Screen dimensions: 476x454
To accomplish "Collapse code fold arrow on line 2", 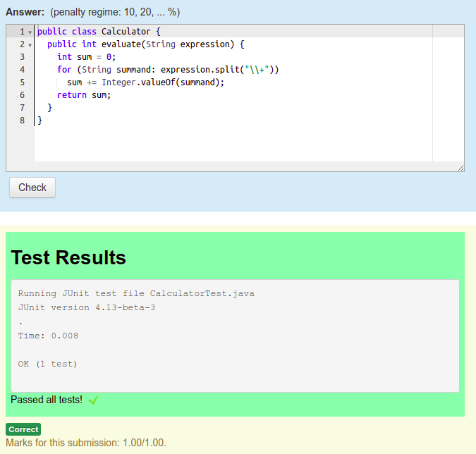I will pos(30,45).
